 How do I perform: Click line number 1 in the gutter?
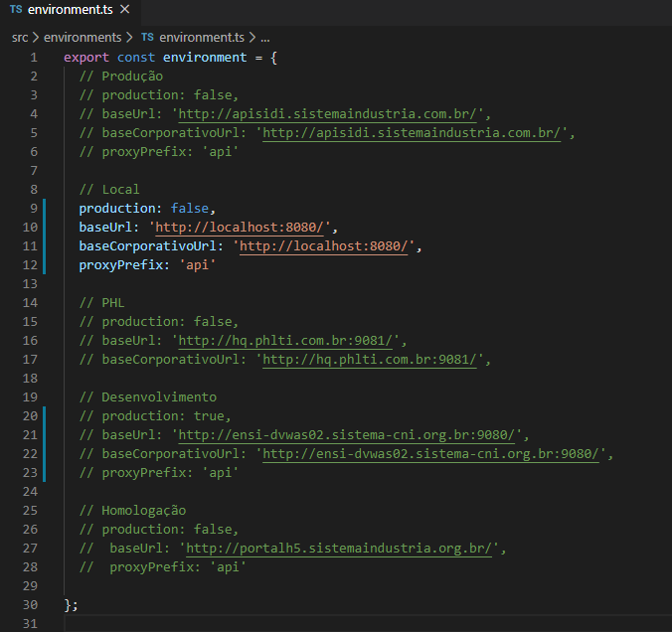point(34,57)
